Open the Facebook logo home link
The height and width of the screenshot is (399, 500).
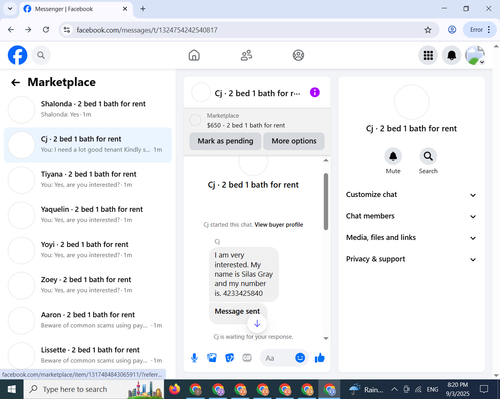[17, 55]
